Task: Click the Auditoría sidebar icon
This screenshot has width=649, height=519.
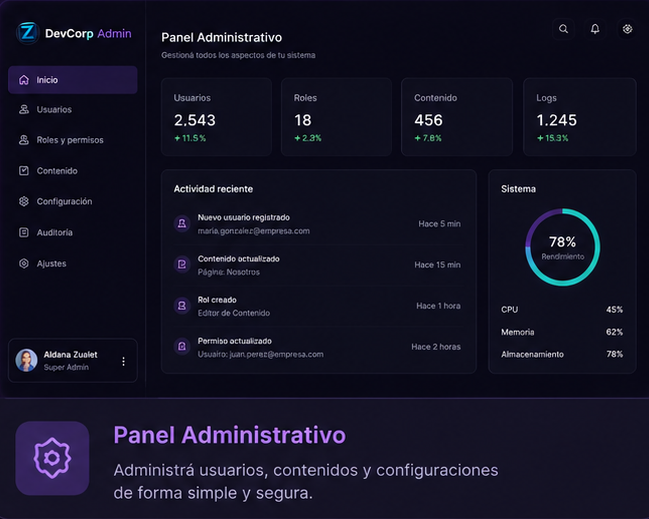Action: 24,232
